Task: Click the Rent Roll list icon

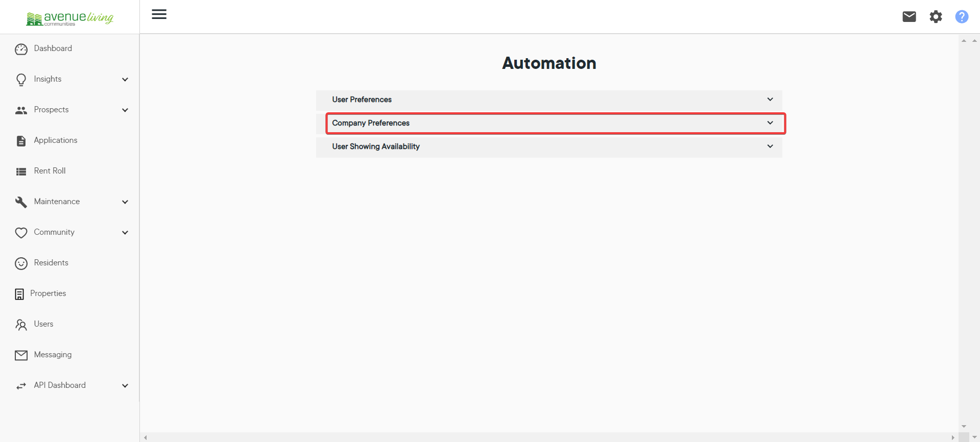Action: coord(21,171)
